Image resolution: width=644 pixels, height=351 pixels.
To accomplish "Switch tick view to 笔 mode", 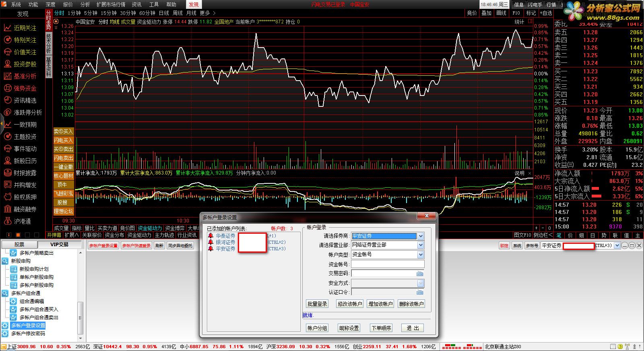I will pos(559,235).
